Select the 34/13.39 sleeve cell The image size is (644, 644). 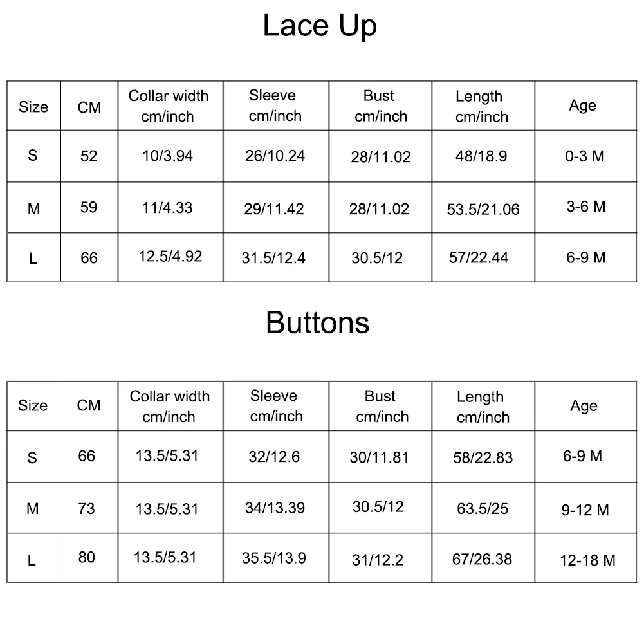[275, 508]
